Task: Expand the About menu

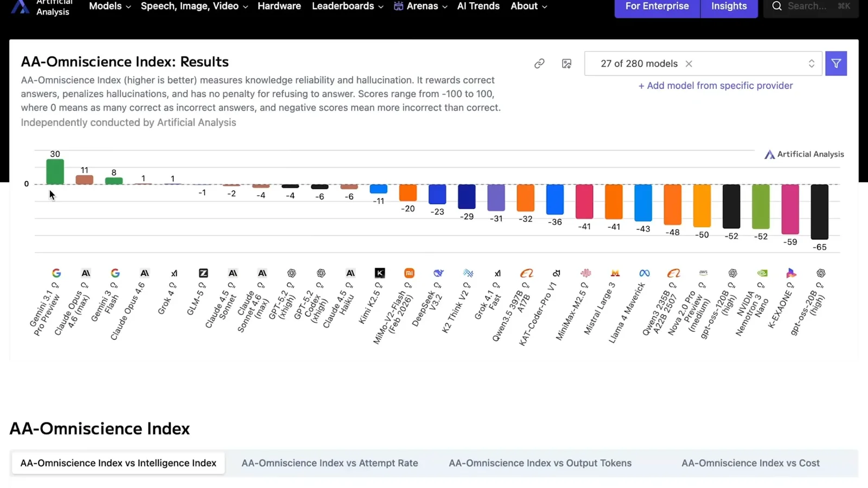Action: pyautogui.click(x=529, y=6)
